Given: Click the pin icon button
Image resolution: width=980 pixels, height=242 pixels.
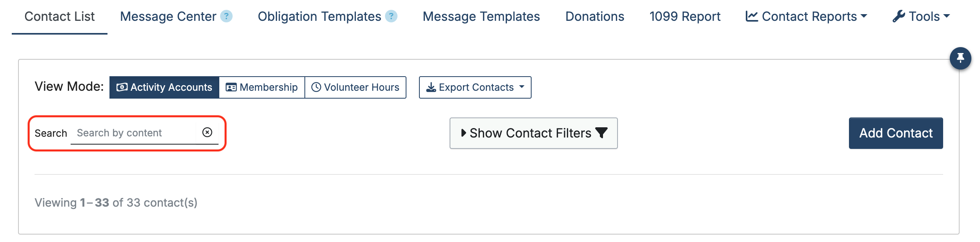Looking at the screenshot, I should click(960, 58).
